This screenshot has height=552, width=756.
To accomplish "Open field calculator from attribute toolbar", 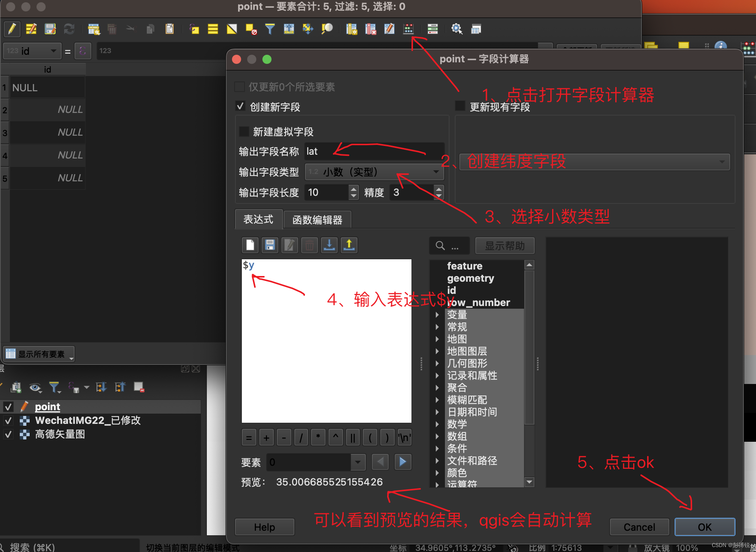I will tap(408, 29).
